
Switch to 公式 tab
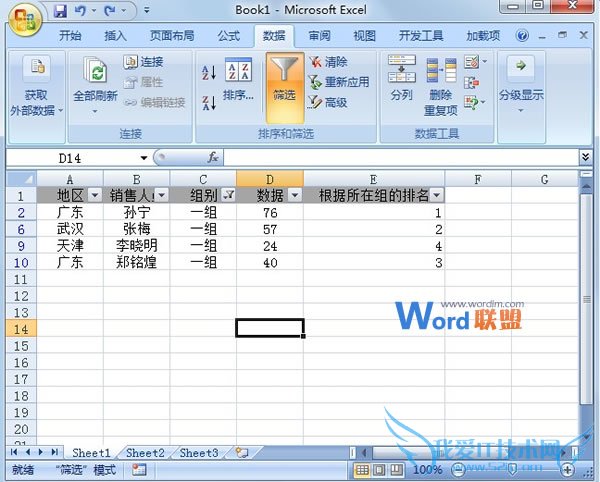[x=228, y=36]
